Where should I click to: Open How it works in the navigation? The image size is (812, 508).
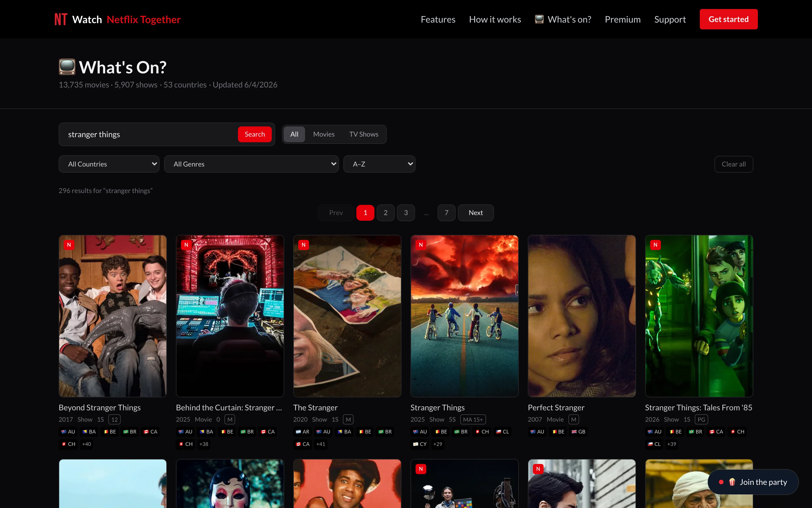(495, 19)
